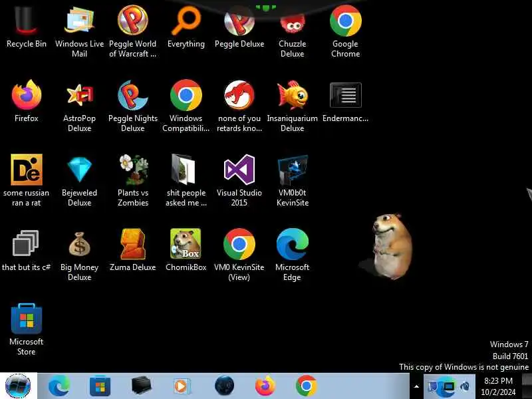Open the Windows Start orb
The image size is (532, 399).
(x=18, y=386)
